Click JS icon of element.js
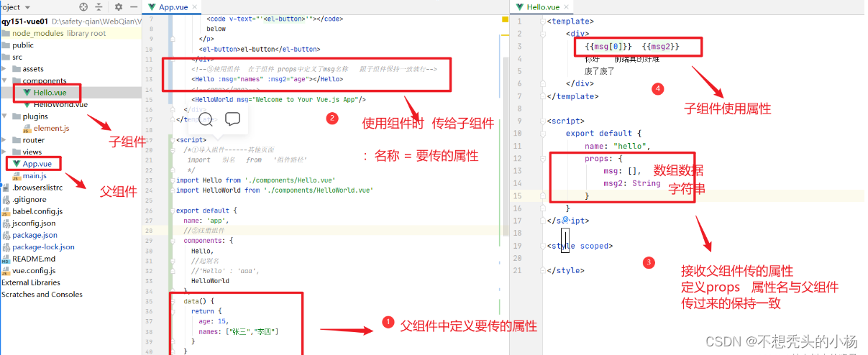Image resolution: width=868 pixels, height=355 pixels. [x=27, y=128]
